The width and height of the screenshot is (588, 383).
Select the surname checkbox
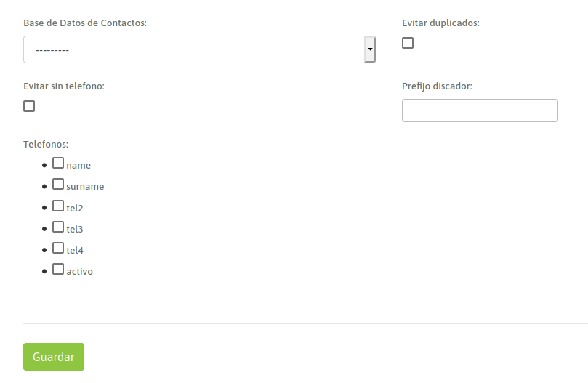[58, 185]
